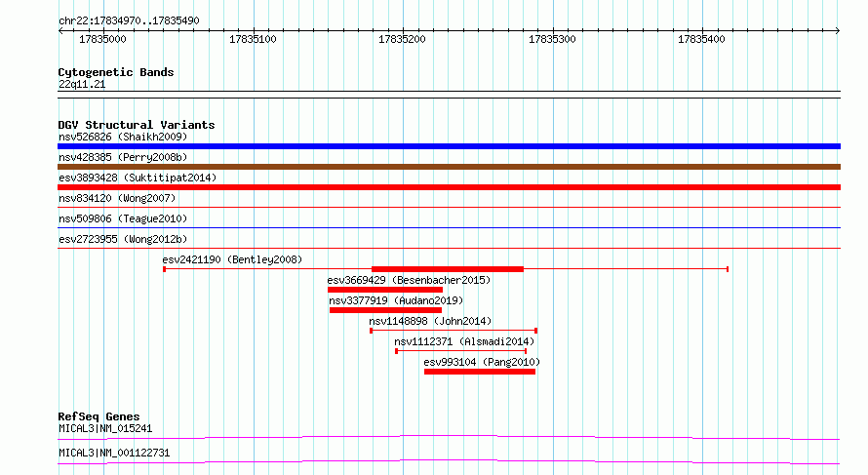
Task: Click the red esv993104 variant bar
Action: pyautogui.click(x=480, y=372)
